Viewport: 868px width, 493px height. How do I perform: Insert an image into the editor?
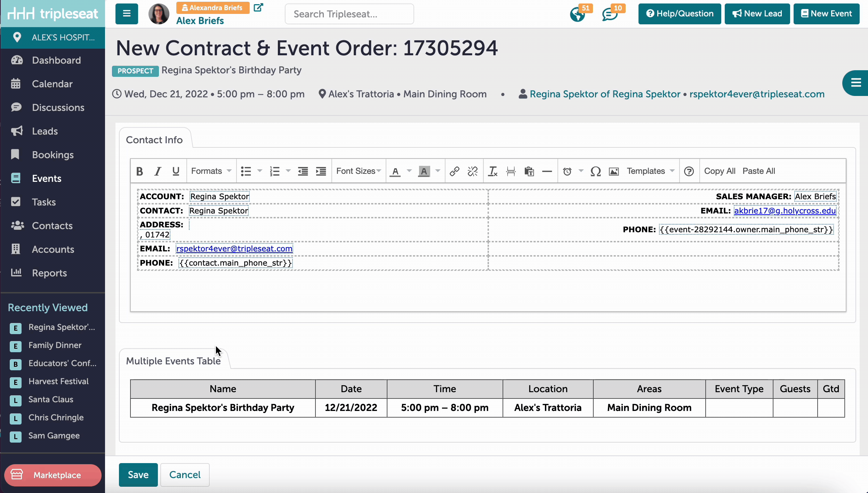click(x=614, y=171)
